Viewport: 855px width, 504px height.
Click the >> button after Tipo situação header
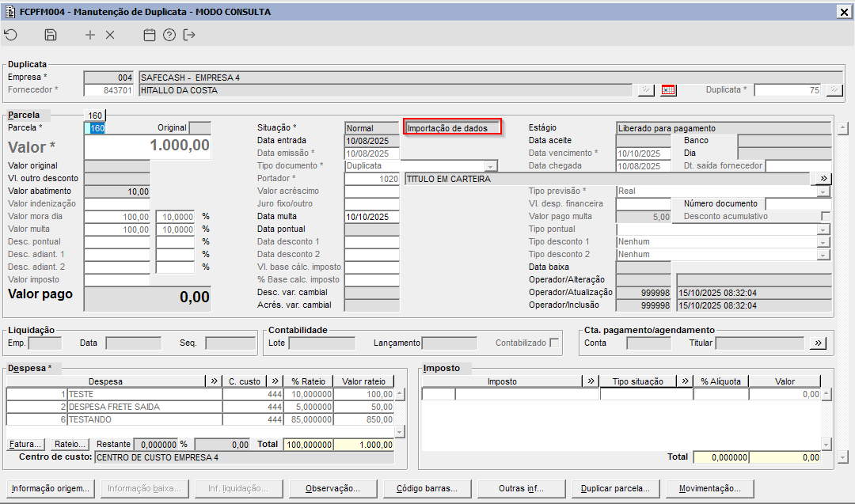686,381
